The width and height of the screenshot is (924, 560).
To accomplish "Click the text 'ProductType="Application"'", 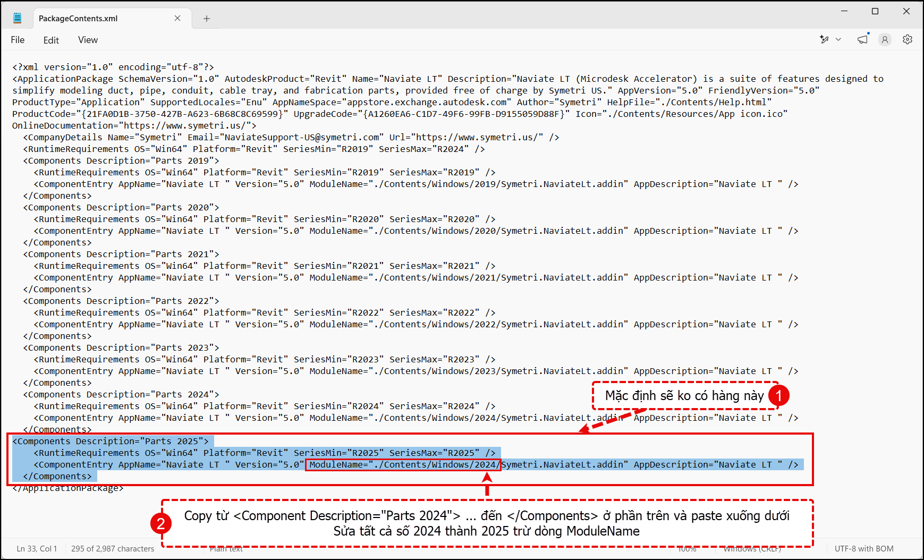I will tap(79, 102).
